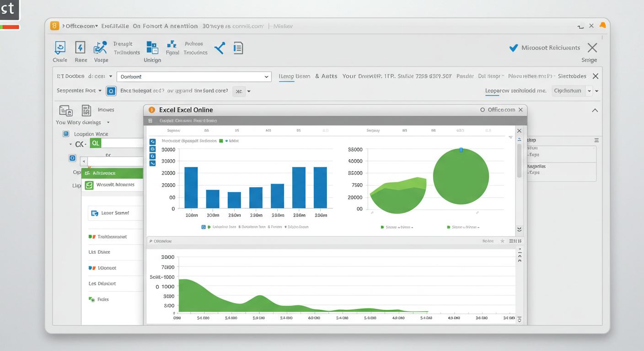This screenshot has width=644, height=351.
Task: Click the XK button
Action: [x=239, y=91]
